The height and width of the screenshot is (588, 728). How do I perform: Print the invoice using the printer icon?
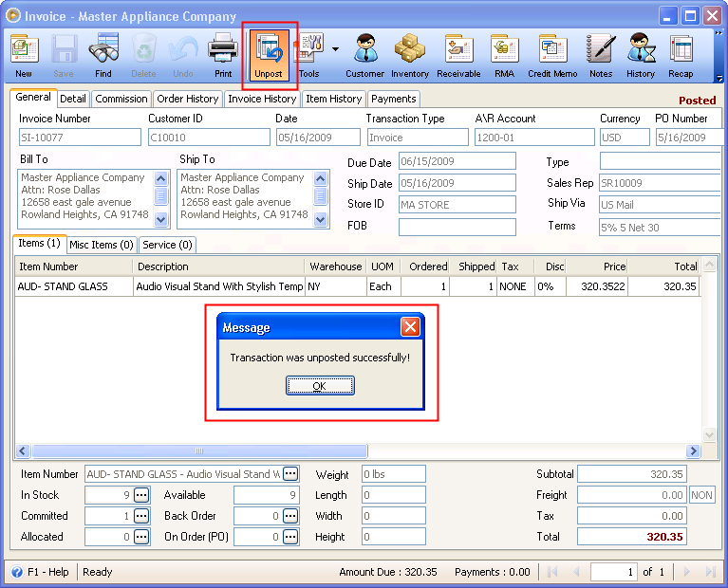[x=223, y=55]
